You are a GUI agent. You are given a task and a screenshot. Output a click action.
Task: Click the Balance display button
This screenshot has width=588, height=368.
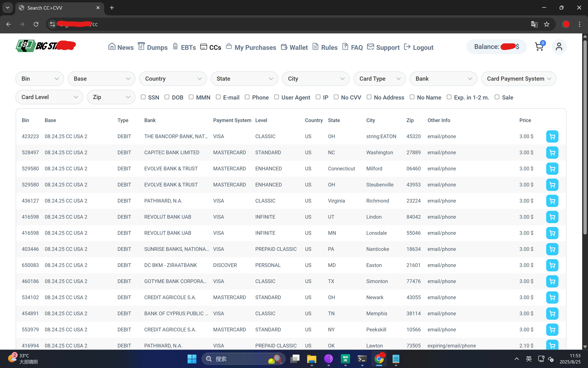(x=497, y=46)
